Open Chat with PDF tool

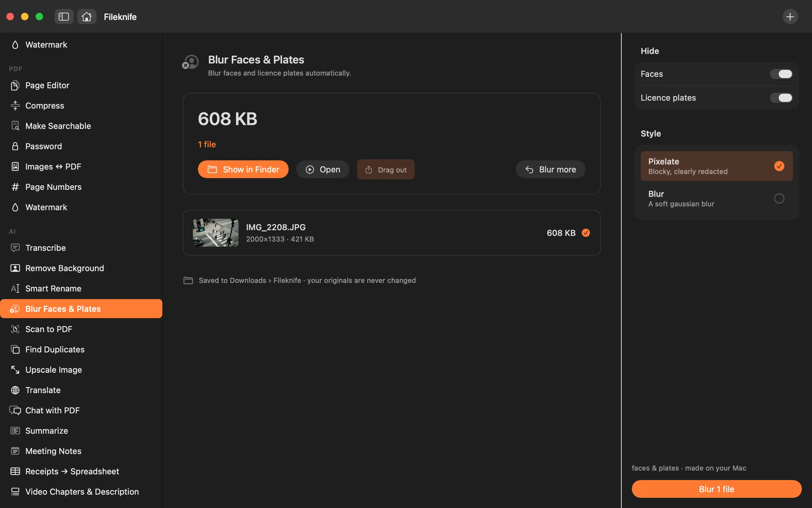[81, 411]
